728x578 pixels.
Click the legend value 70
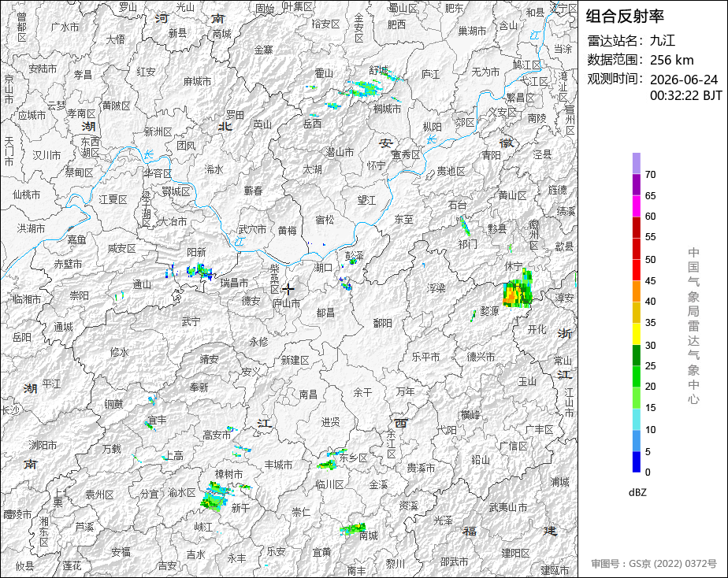650,175
